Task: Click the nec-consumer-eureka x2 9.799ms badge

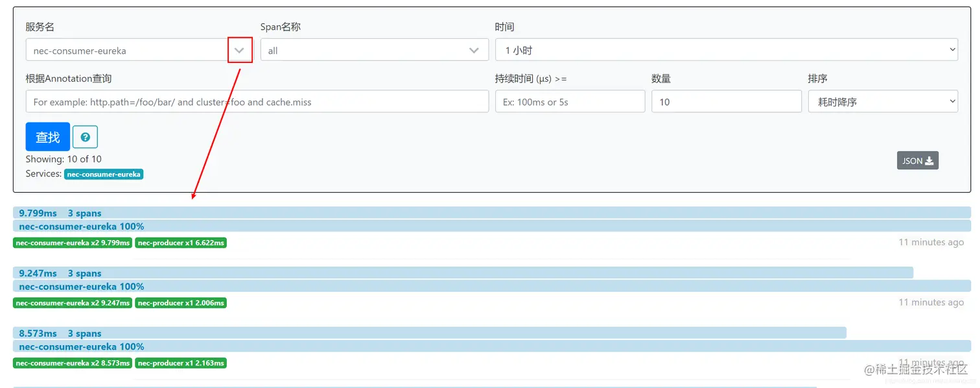Action: coord(73,243)
